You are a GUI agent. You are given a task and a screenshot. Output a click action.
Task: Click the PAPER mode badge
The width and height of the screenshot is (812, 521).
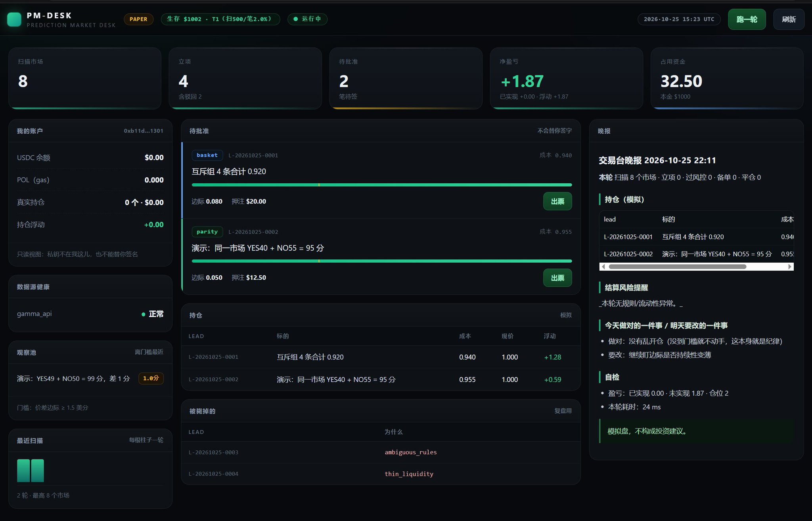138,19
